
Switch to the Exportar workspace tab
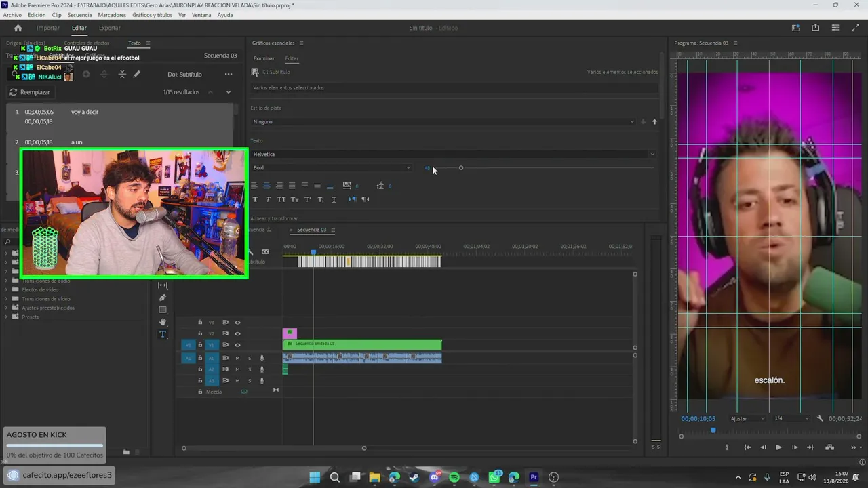coord(110,28)
